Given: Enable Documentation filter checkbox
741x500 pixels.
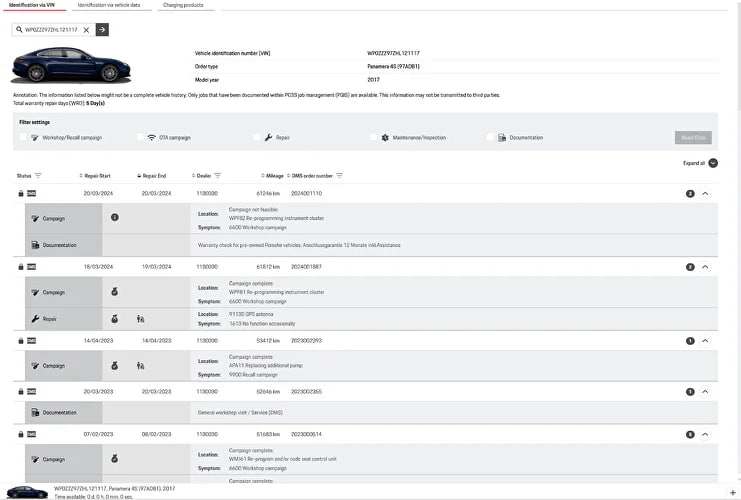Looking at the screenshot, I should tap(490, 137).
